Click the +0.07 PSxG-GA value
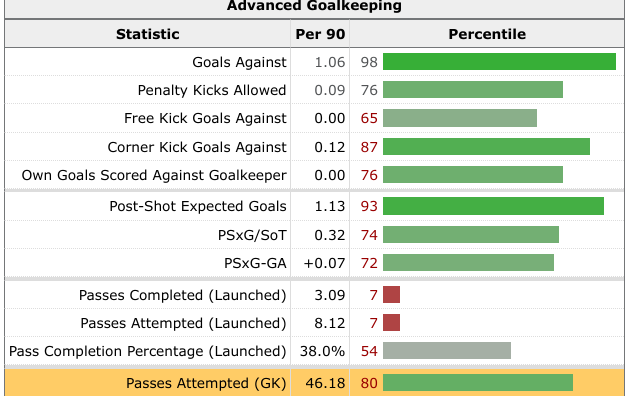634x396 pixels. point(324,263)
